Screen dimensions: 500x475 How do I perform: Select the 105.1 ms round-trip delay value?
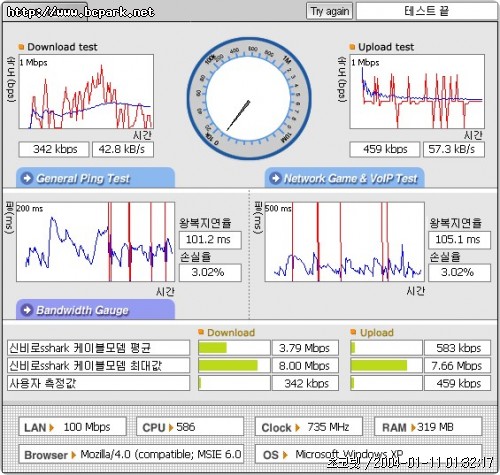pyautogui.click(x=460, y=240)
